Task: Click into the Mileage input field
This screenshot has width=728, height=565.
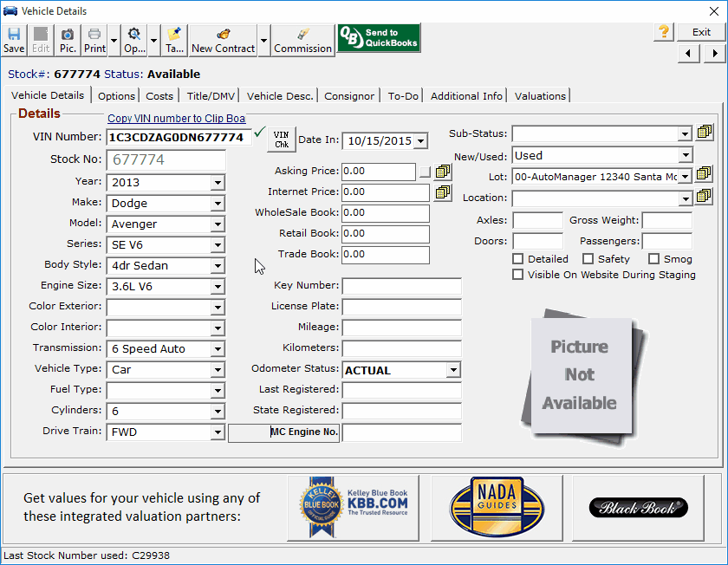Action: 401,328
